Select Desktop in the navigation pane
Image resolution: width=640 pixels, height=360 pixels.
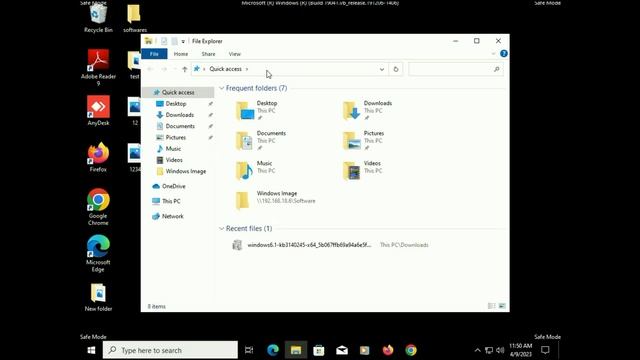click(176, 104)
